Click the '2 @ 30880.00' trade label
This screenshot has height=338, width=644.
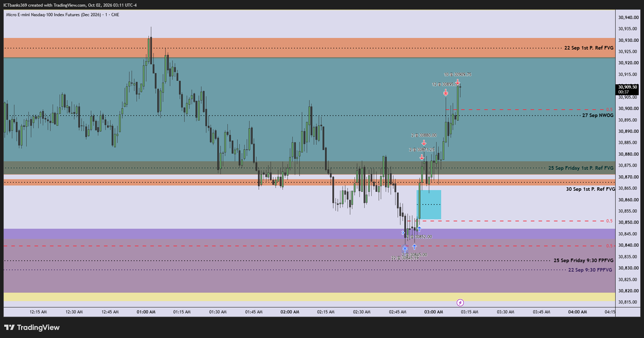(x=423, y=135)
